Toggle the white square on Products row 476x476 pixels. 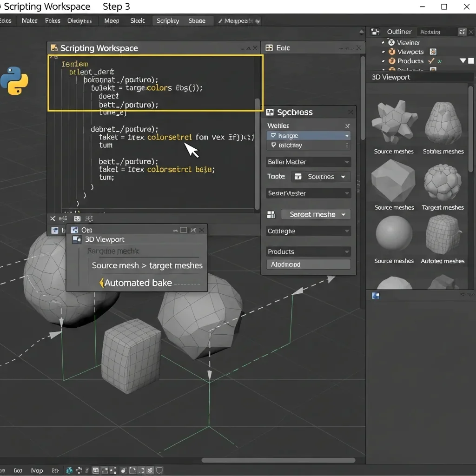[x=471, y=61]
